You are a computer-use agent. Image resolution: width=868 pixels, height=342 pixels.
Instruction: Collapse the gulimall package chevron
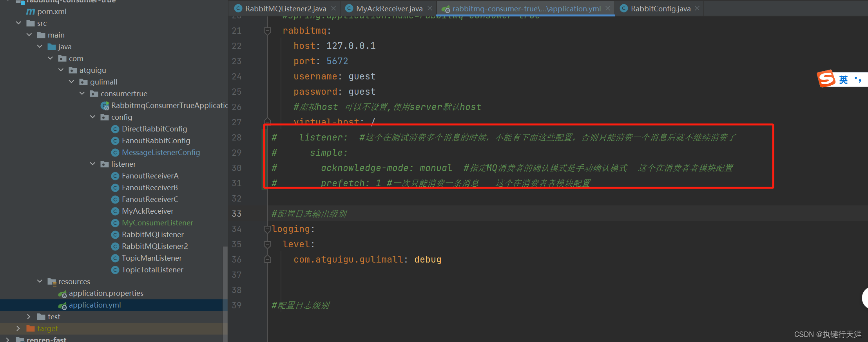(71, 82)
